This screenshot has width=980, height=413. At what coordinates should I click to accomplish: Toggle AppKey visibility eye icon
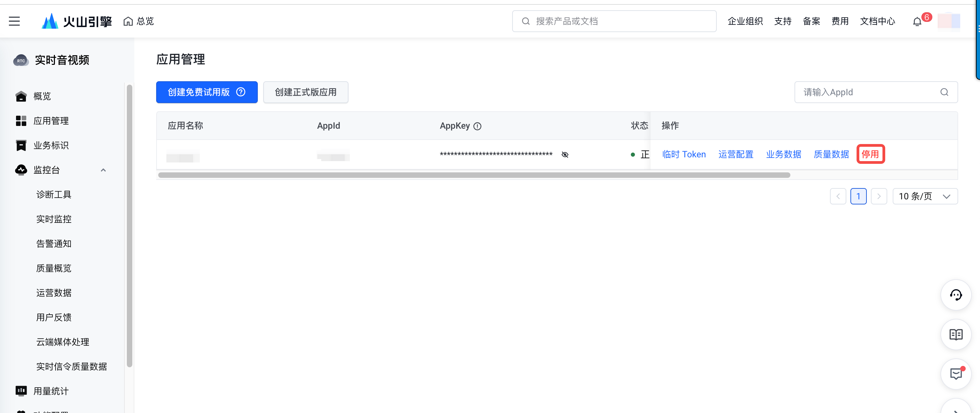point(565,155)
